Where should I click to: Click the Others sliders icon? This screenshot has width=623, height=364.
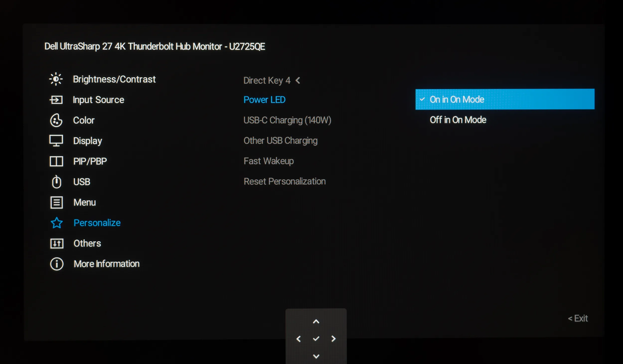point(57,243)
